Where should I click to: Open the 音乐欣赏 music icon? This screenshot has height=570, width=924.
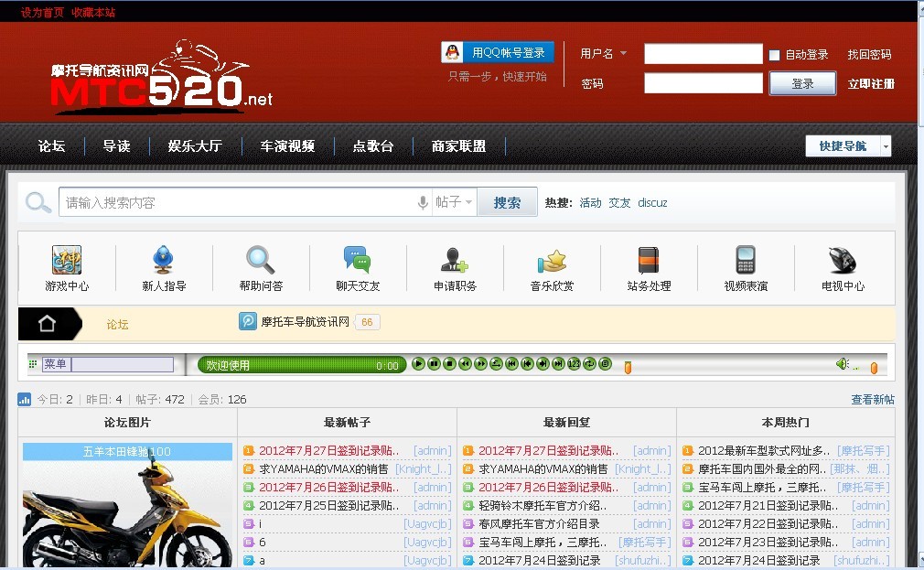click(x=552, y=260)
